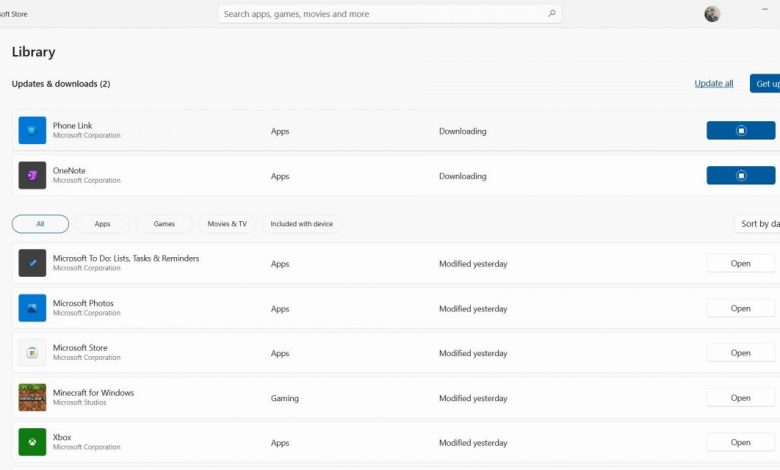The width and height of the screenshot is (780, 470).
Task: Click the Microsoft Store title text
Action: (80, 348)
